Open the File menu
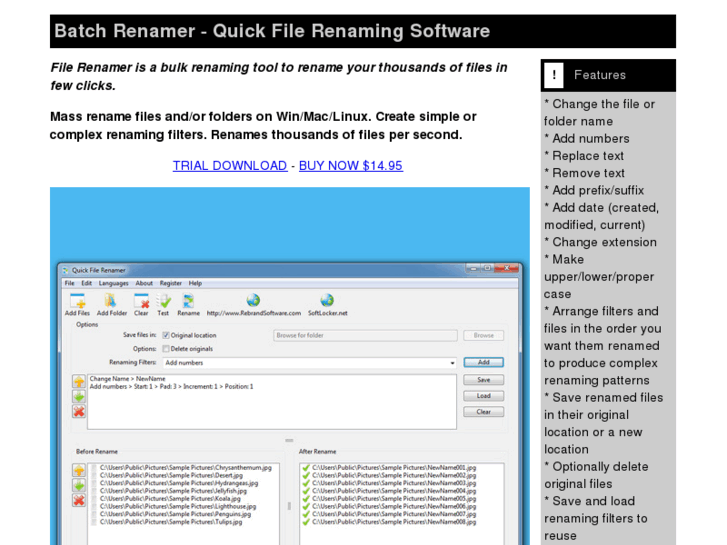The image size is (727, 545). (x=70, y=283)
